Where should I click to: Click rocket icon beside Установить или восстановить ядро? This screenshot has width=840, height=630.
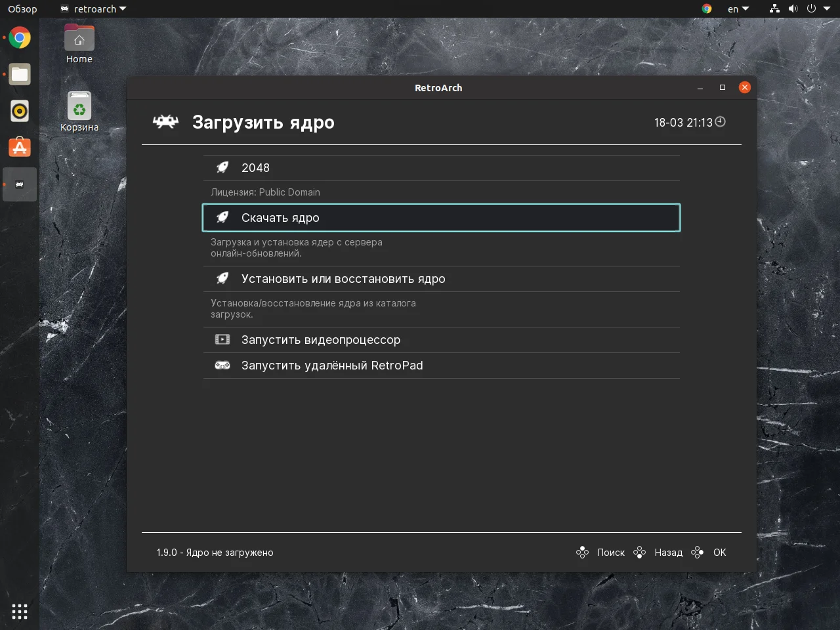pyautogui.click(x=222, y=279)
